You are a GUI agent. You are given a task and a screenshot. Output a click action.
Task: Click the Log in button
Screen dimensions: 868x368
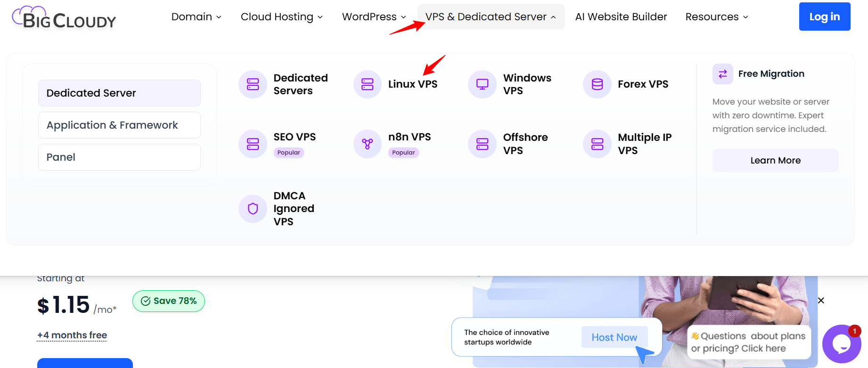825,16
